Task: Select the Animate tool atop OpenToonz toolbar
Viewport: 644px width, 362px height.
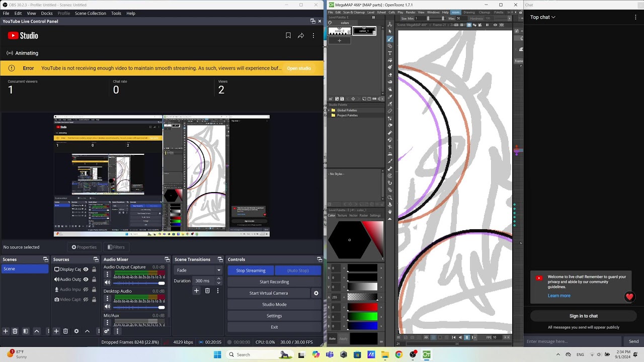Action: (390, 24)
